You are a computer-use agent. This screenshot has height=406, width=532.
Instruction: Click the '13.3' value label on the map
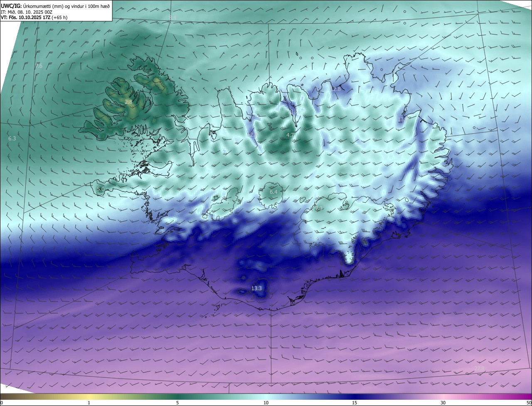tap(257, 288)
